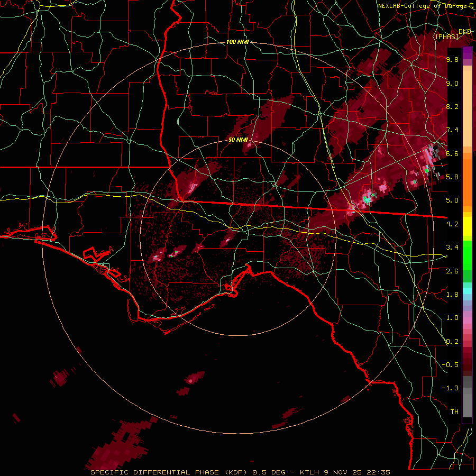Click the 6.6 value on the color scale
Viewport: 476px width, 476px height.
(x=452, y=153)
